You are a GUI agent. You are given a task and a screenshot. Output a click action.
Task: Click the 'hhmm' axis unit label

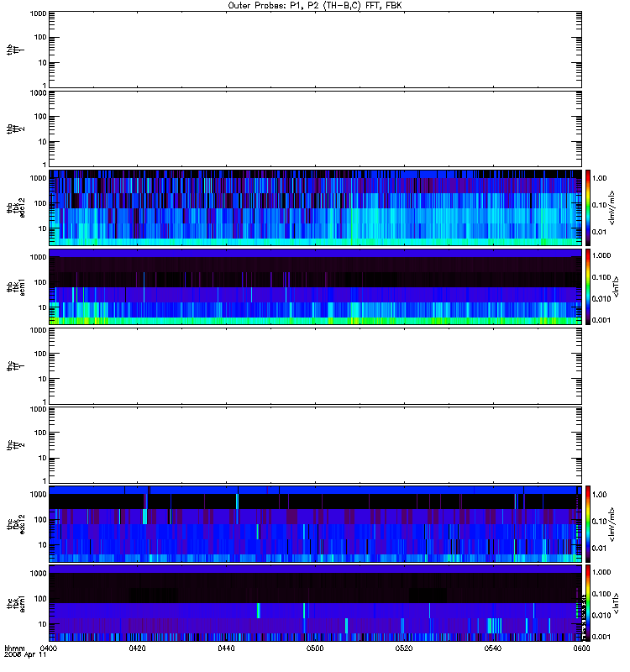pos(14,648)
